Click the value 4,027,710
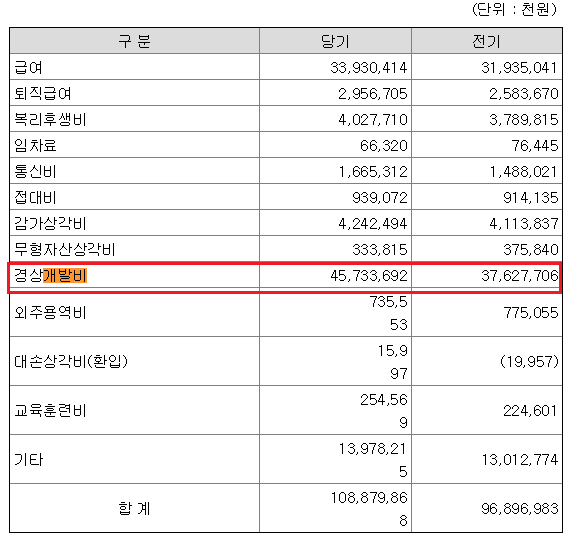The image size is (566, 540). pos(373,120)
